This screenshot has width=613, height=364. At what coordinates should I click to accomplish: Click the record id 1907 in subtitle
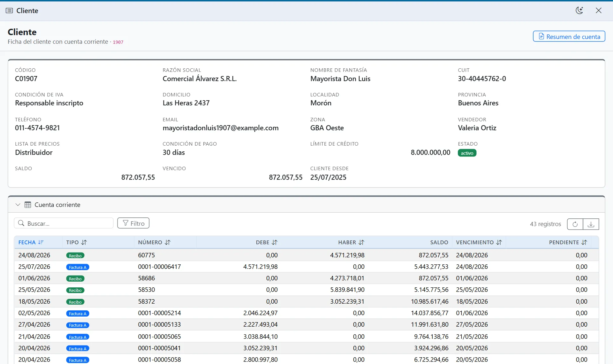[x=118, y=42]
